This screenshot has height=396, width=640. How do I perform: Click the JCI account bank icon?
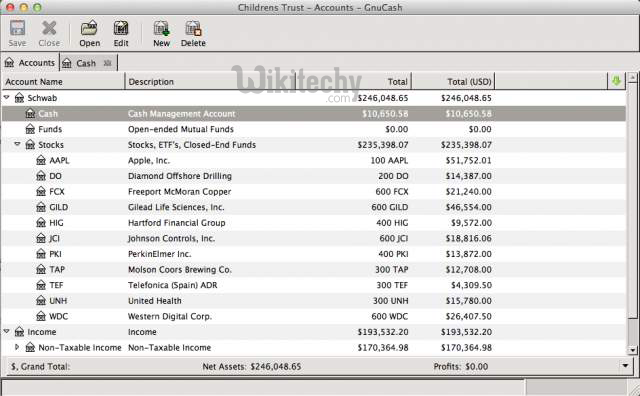[x=41, y=238]
